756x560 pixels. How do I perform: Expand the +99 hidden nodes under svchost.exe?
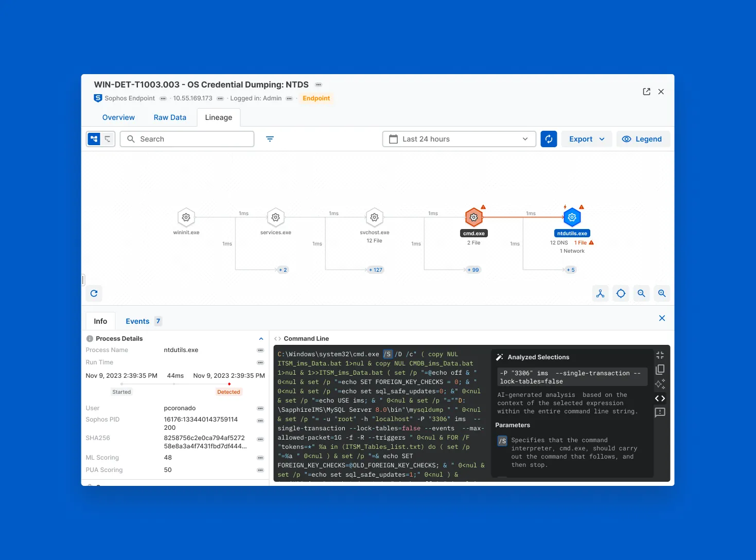pos(472,269)
